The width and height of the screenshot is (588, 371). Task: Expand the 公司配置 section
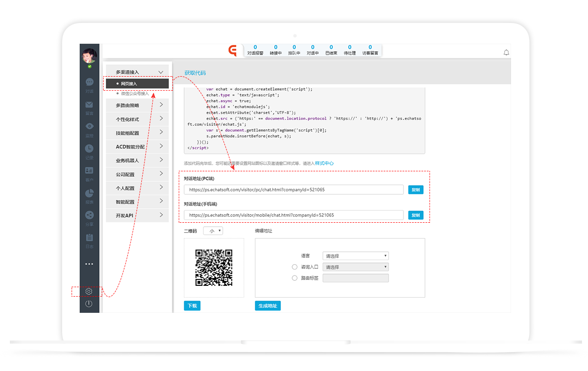(136, 174)
